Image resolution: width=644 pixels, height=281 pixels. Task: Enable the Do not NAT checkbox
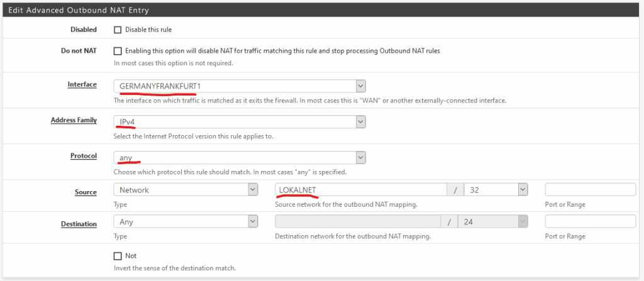pos(118,51)
